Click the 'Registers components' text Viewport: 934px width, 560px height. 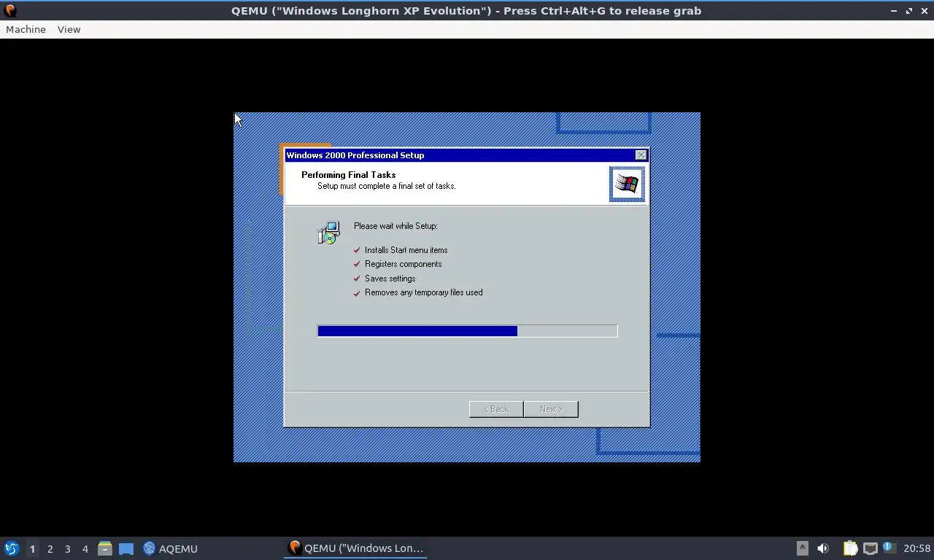(403, 264)
